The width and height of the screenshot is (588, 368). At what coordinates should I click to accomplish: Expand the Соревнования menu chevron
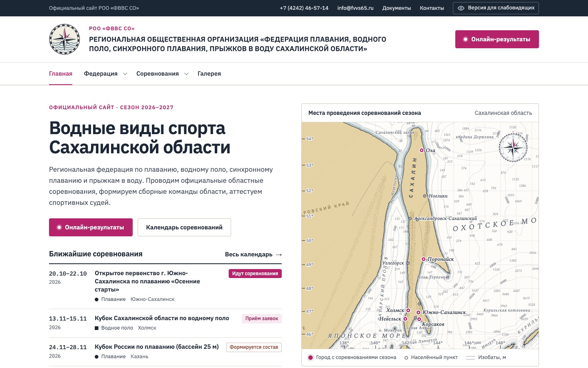pyautogui.click(x=186, y=74)
